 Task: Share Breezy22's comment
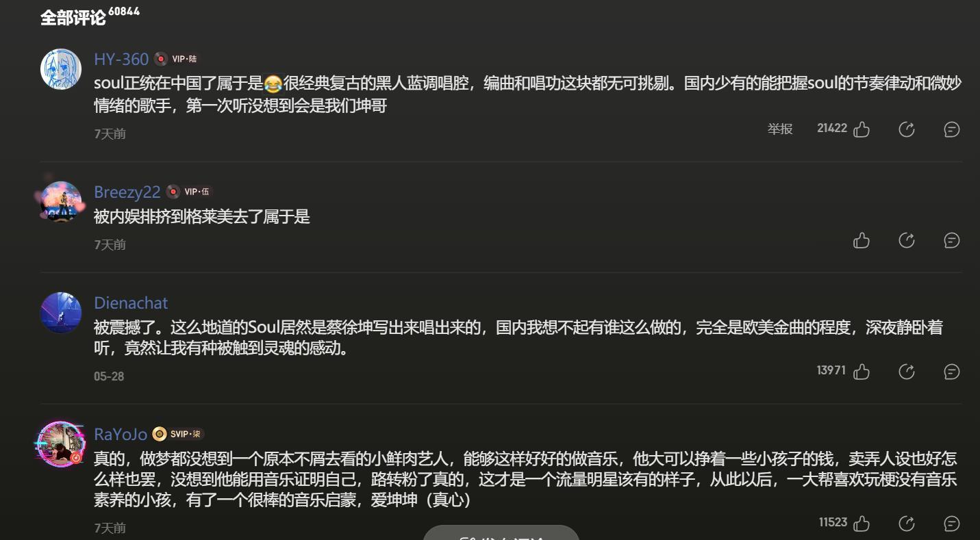click(x=907, y=240)
